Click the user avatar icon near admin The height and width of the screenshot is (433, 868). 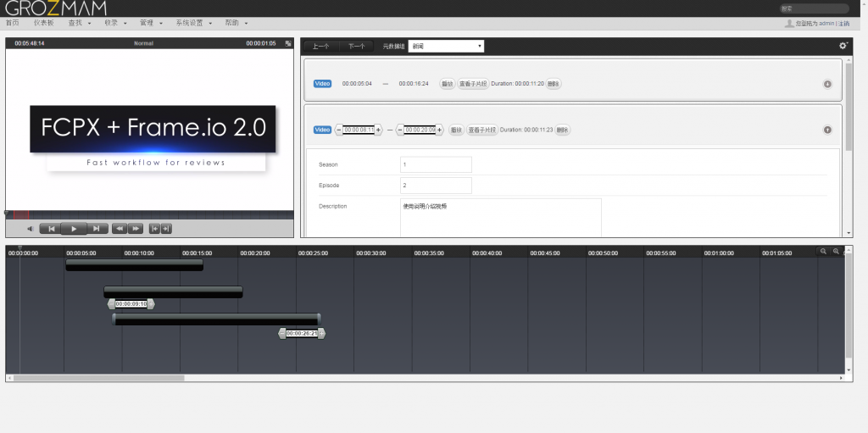point(789,23)
